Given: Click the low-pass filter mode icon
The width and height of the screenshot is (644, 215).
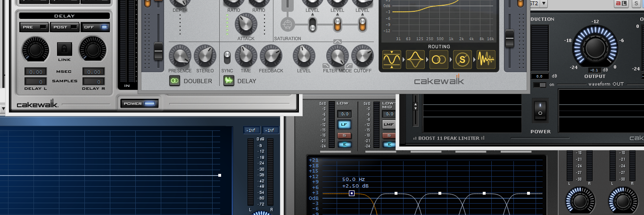Looking at the screenshot, I should [326, 65].
